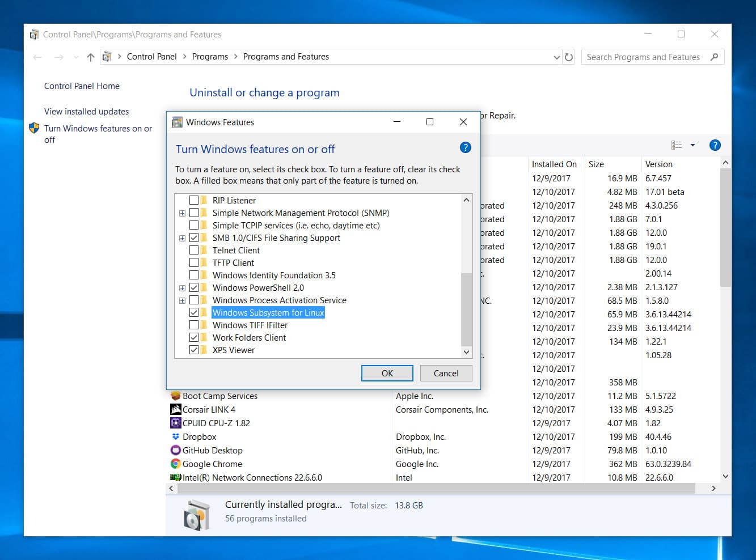Open the recent locations dropdown arrow

(76, 57)
